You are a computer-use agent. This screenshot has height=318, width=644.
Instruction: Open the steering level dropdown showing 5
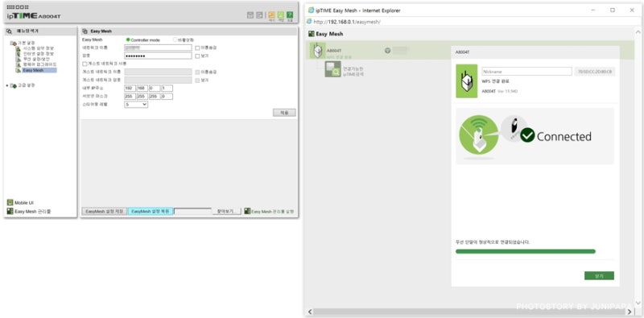point(136,105)
